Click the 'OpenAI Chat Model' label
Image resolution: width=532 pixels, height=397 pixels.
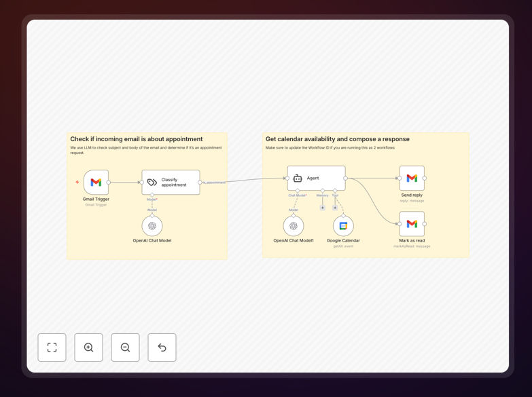[x=152, y=240]
